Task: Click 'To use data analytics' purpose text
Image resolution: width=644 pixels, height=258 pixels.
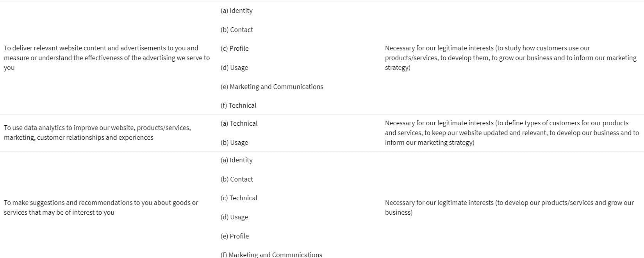Action: [98, 133]
